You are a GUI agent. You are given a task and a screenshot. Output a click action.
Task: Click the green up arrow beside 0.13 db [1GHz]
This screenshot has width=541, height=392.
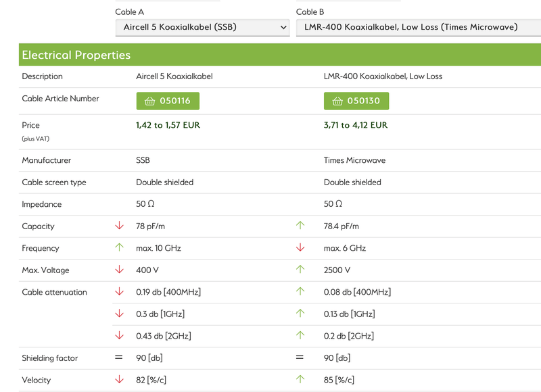[x=301, y=314]
